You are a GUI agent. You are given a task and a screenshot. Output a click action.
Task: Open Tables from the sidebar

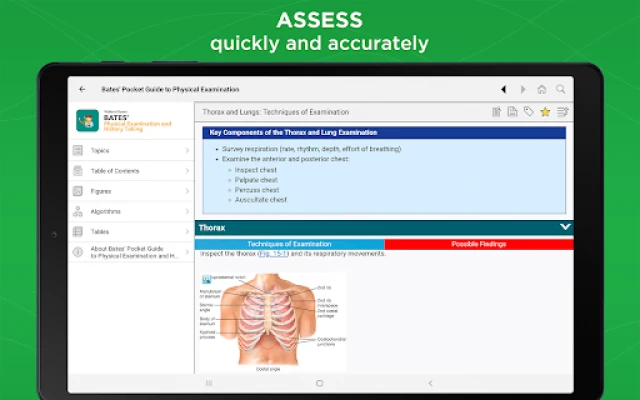click(130, 231)
